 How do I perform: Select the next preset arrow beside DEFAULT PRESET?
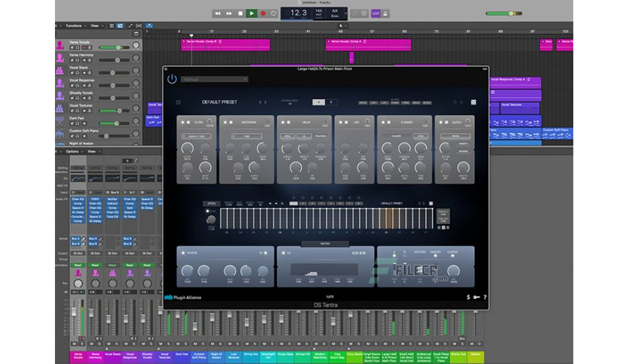265,102
